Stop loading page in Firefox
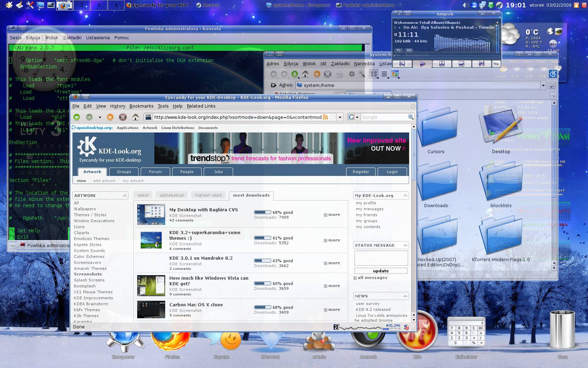Viewport: 588px width, 368px height. pos(122,117)
